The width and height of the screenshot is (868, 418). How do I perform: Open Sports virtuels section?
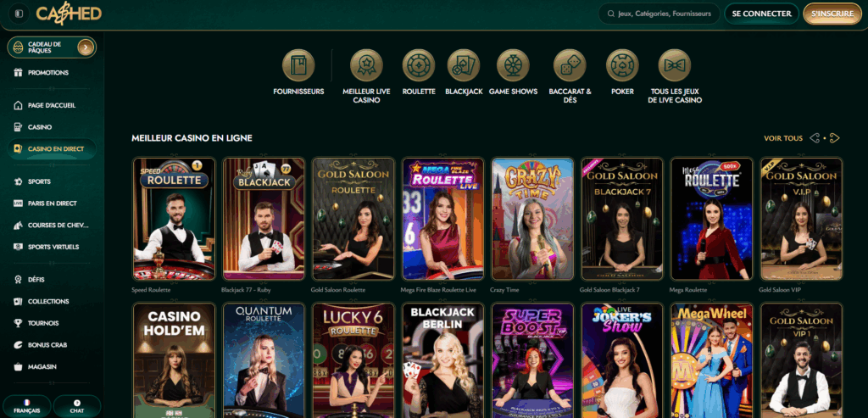coord(52,247)
